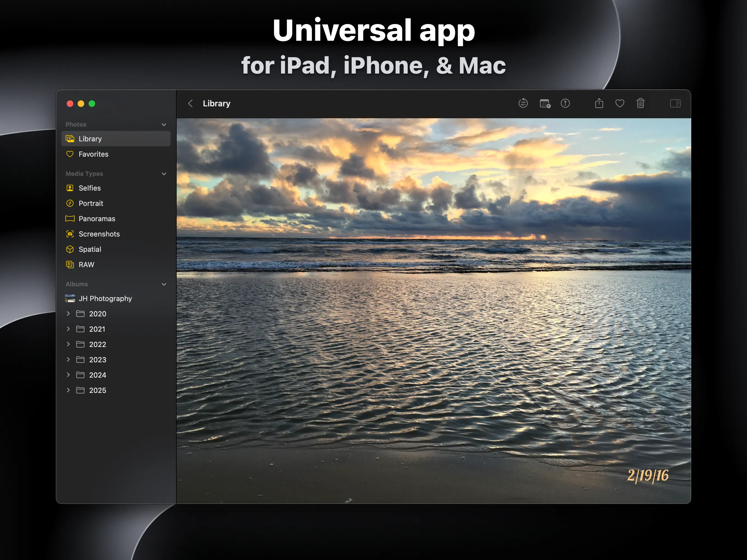Click the location pin icon
The image size is (747, 560).
point(565,103)
